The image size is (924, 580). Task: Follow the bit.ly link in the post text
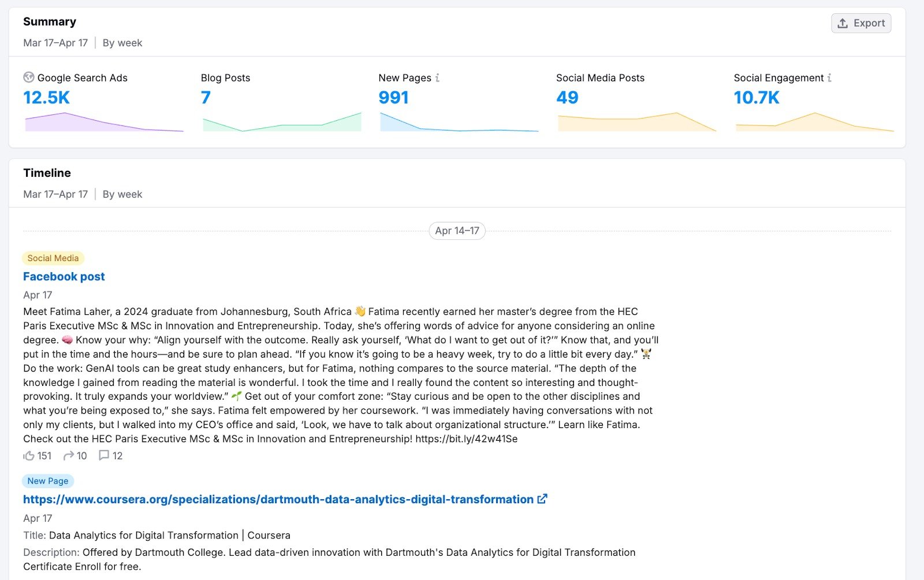coord(465,438)
